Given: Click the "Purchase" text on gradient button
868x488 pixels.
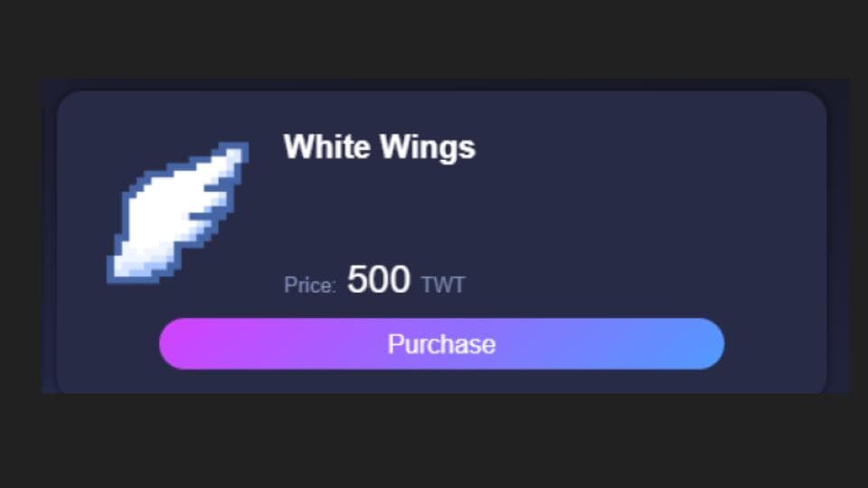Looking at the screenshot, I should tap(441, 344).
